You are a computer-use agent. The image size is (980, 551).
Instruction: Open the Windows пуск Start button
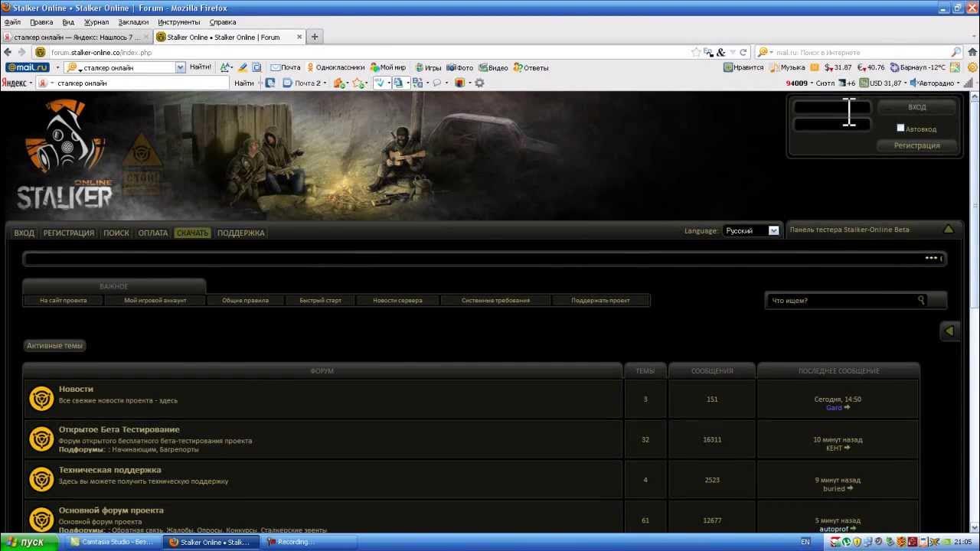tap(29, 542)
